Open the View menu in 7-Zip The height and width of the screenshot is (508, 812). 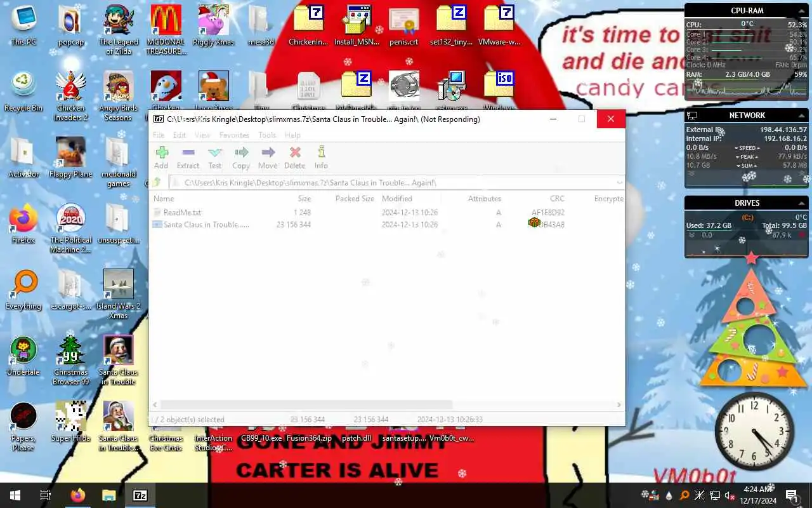202,135
